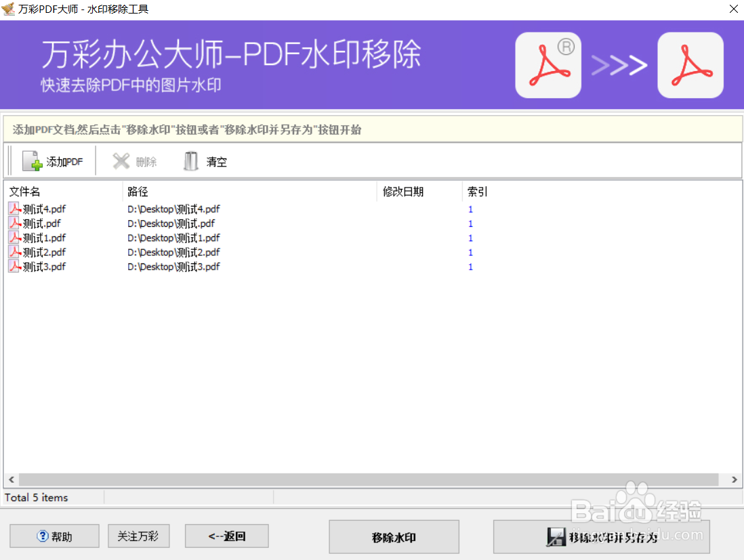Click the app icon in title bar

[x=8, y=9]
